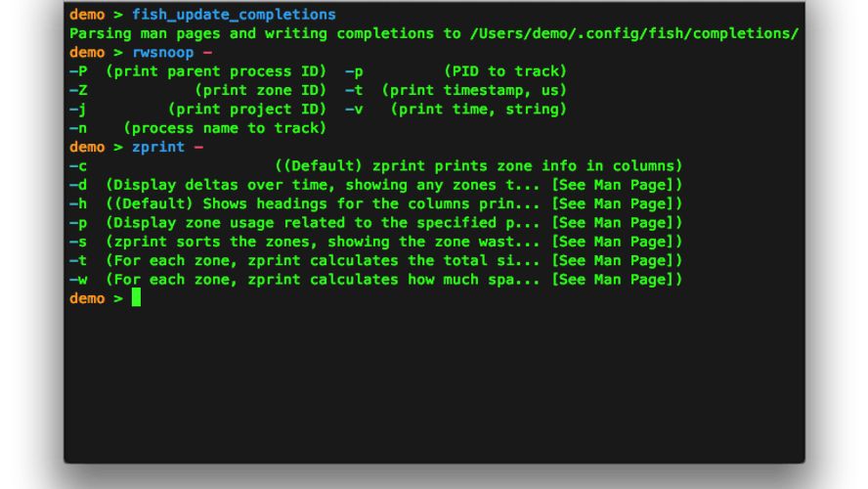Click the /Users/demo/.config/fish/completions/ path

(634, 34)
